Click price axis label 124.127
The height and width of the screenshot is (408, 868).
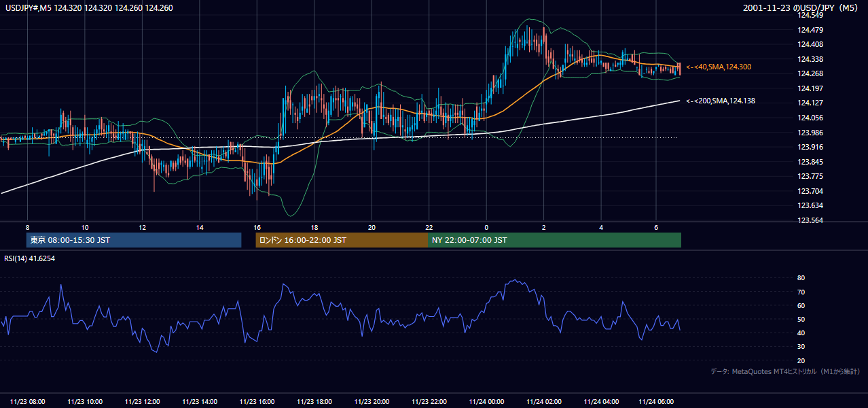(x=810, y=103)
